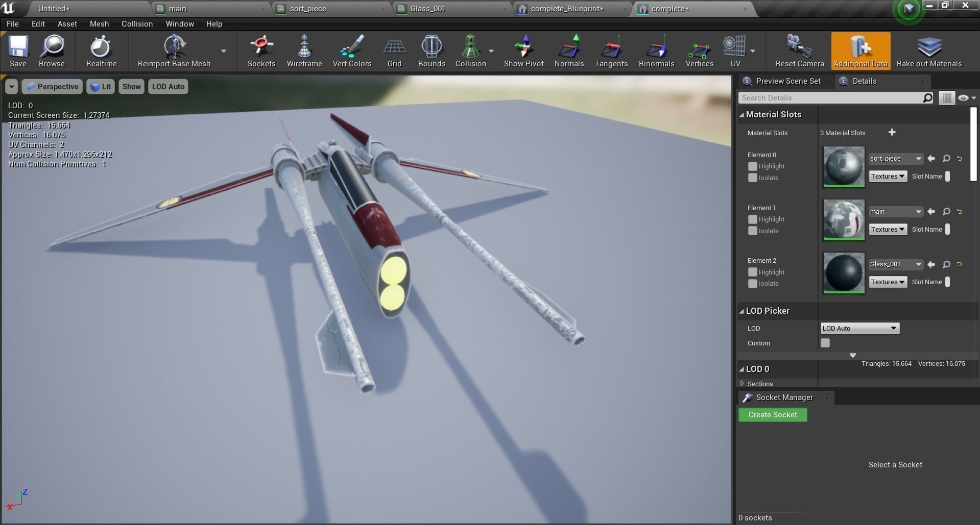Viewport: 980px width, 525px height.
Task: Open viewport LOD Auto menu
Action: coord(168,87)
